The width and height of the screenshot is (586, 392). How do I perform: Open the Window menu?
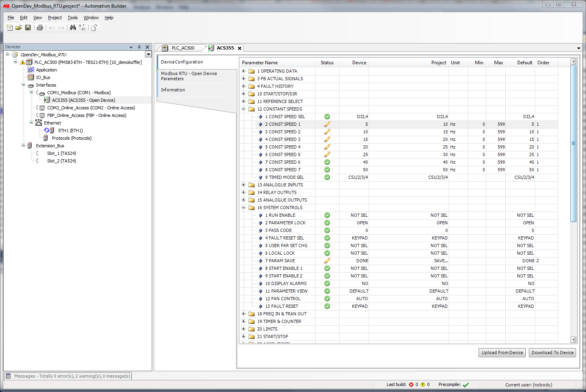pyautogui.click(x=91, y=18)
